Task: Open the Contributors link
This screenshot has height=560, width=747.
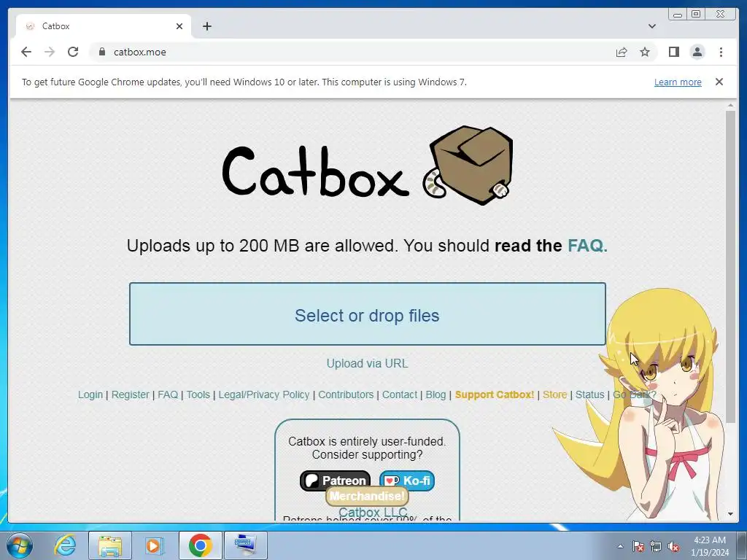Action: click(346, 394)
